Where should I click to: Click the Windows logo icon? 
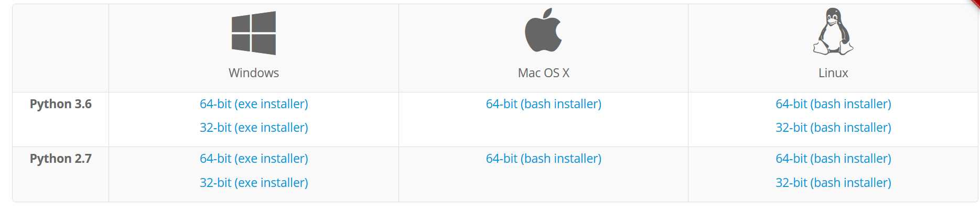pyautogui.click(x=254, y=33)
